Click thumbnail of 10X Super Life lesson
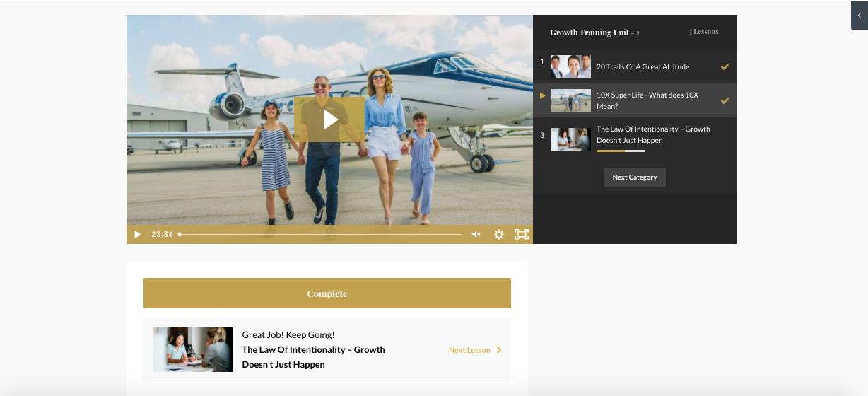The width and height of the screenshot is (868, 396). click(x=571, y=100)
